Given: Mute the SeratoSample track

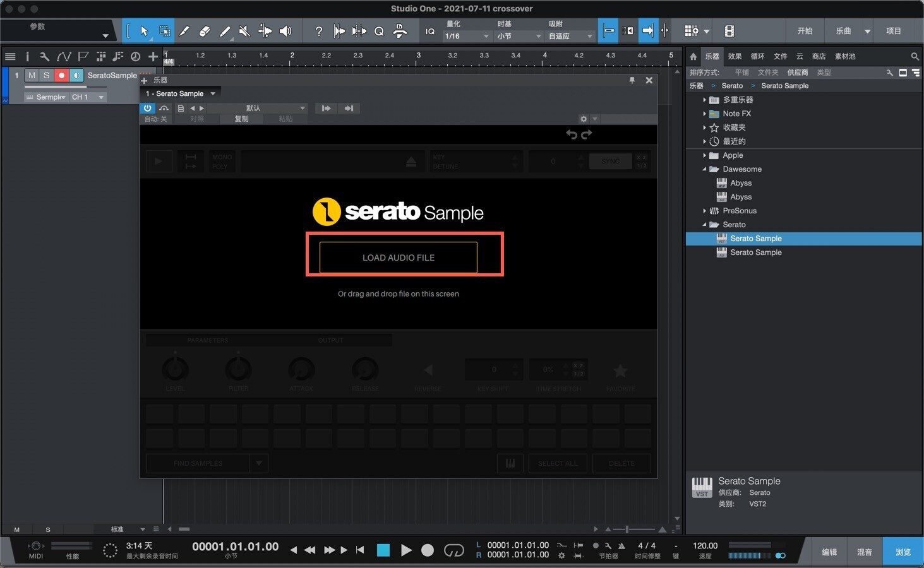Looking at the screenshot, I should [x=32, y=75].
